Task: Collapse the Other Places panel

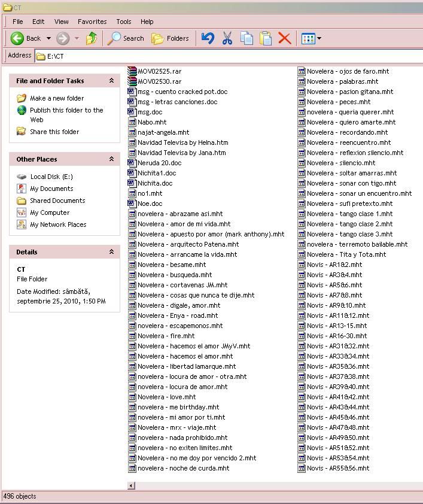Action: [111, 159]
